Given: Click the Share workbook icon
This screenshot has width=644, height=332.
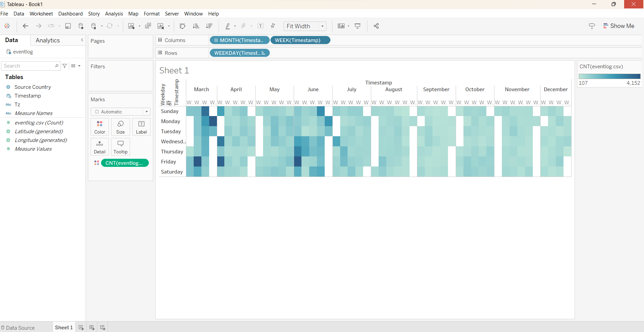Looking at the screenshot, I should click(376, 26).
